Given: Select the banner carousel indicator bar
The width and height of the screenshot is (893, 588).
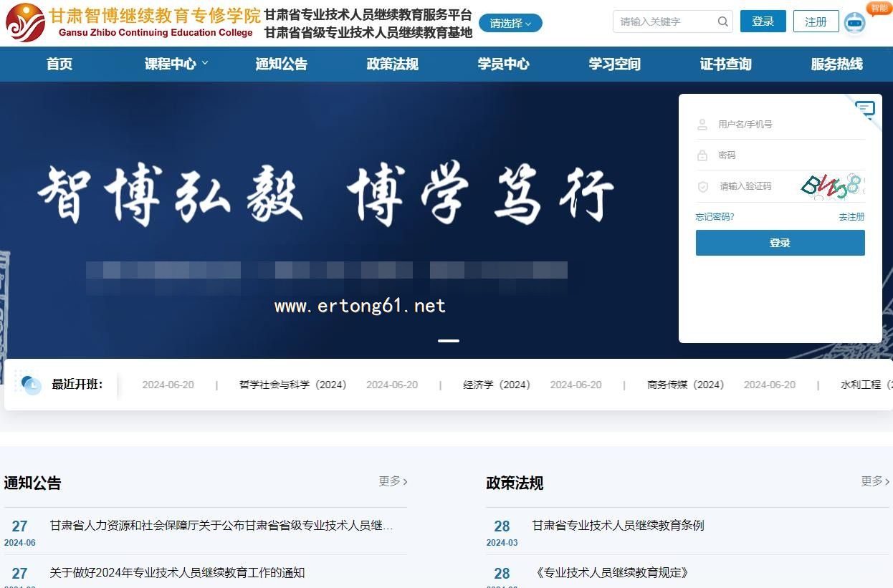Looking at the screenshot, I should (x=449, y=341).
